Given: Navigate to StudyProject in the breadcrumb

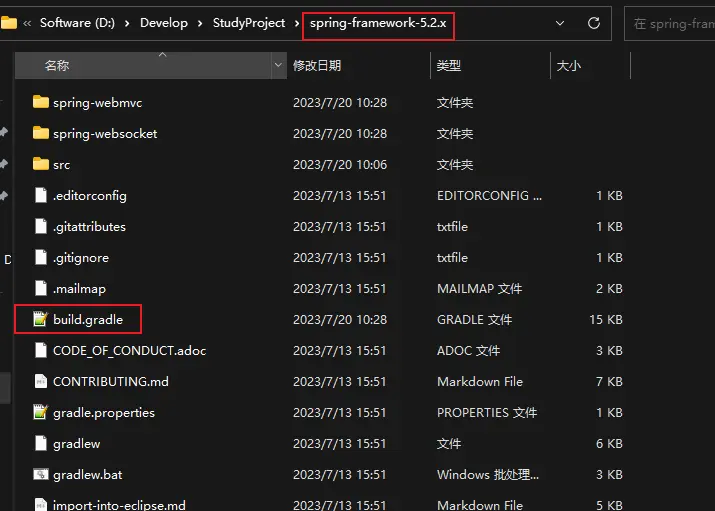Looking at the screenshot, I should point(249,23).
